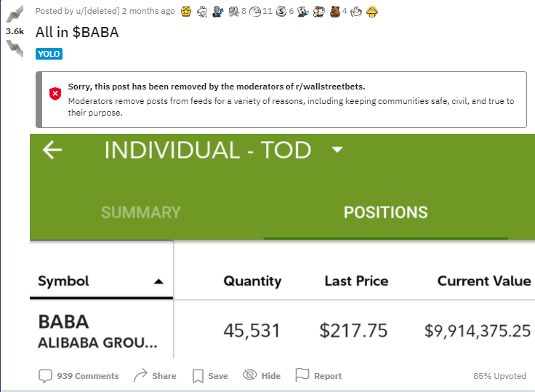Hide this post using the eye icon
This screenshot has width=535, height=392.
coord(250,375)
